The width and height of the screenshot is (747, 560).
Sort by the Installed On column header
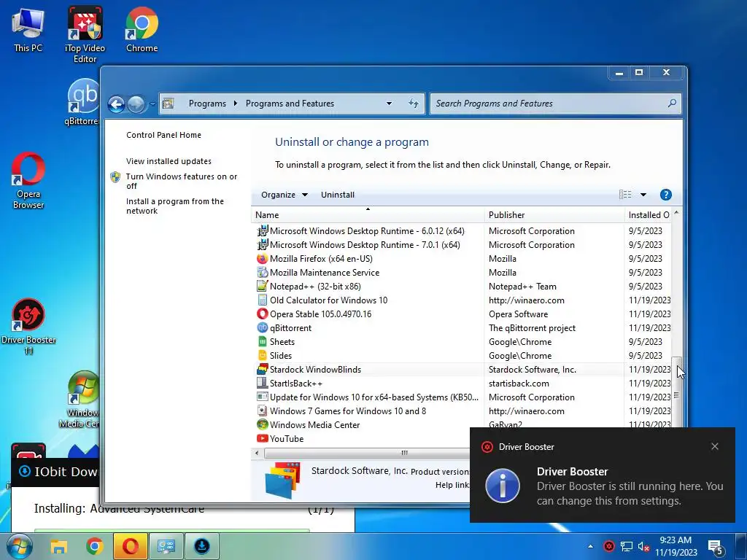648,215
